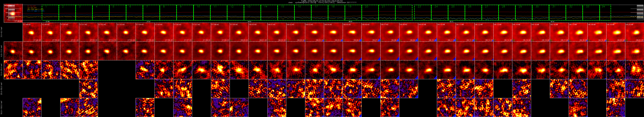This screenshot has width=644, height=117.
Task: Click the '08:00' lightcurve axis tick label
Action: click(249, 22)
